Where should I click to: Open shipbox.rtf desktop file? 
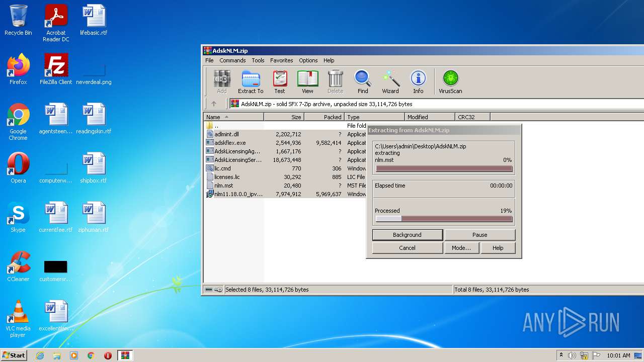[94, 168]
